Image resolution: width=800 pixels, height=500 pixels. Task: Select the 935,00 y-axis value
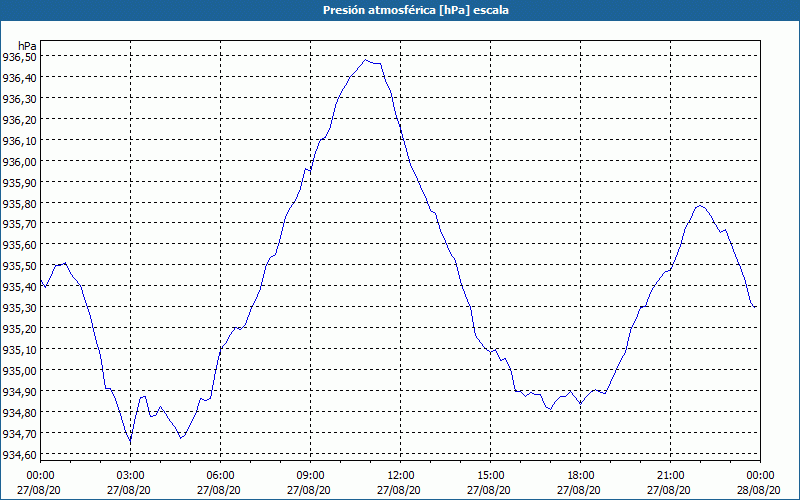pyautogui.click(x=19, y=370)
